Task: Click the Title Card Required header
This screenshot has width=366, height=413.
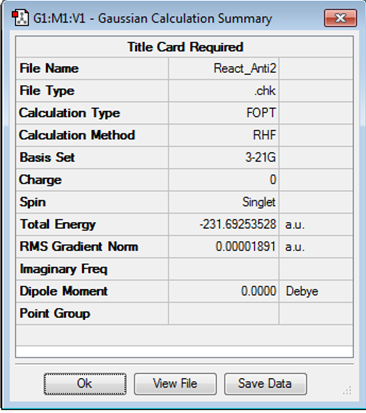Action: point(185,47)
